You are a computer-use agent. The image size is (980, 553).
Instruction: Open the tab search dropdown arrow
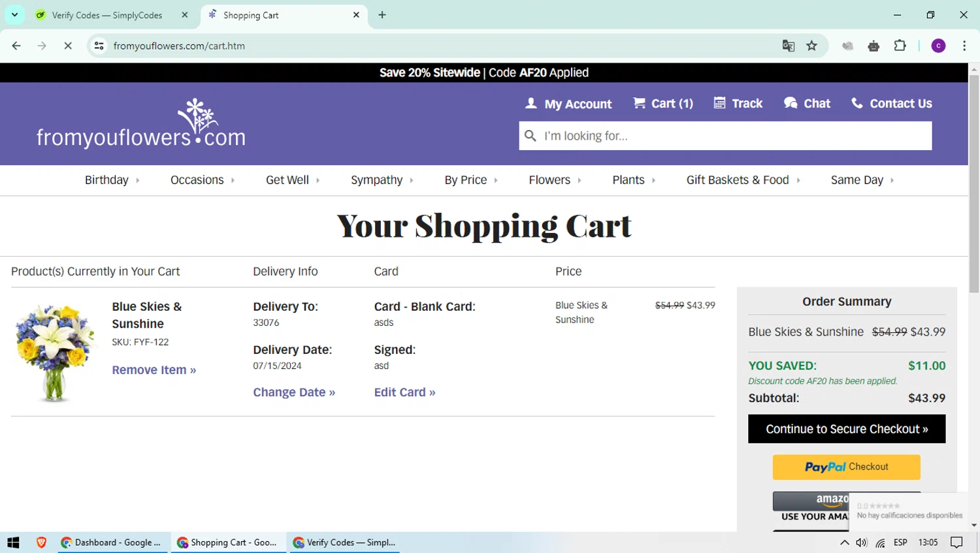(x=14, y=14)
